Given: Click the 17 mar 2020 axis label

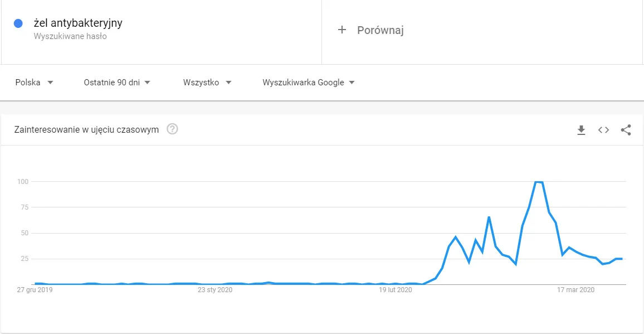Looking at the screenshot, I should pos(576,290).
